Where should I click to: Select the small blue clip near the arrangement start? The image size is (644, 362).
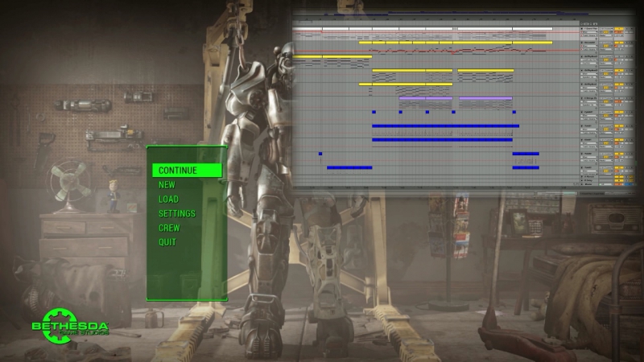pos(320,154)
